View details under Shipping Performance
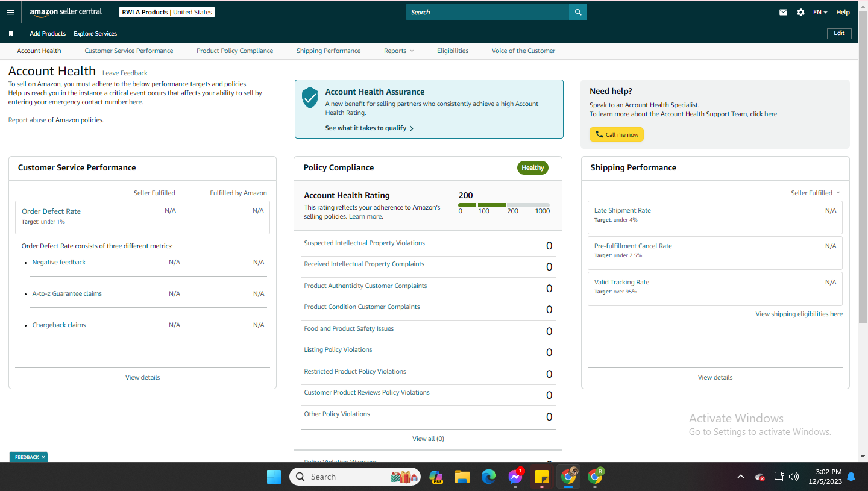Screen dimensions: 868x491 tap(715, 377)
